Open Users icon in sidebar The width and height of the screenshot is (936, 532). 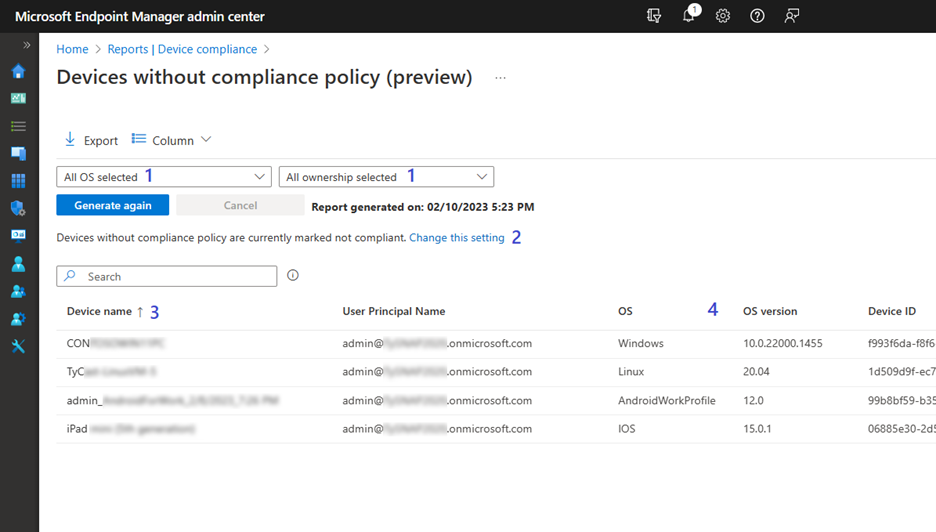pyautogui.click(x=19, y=263)
